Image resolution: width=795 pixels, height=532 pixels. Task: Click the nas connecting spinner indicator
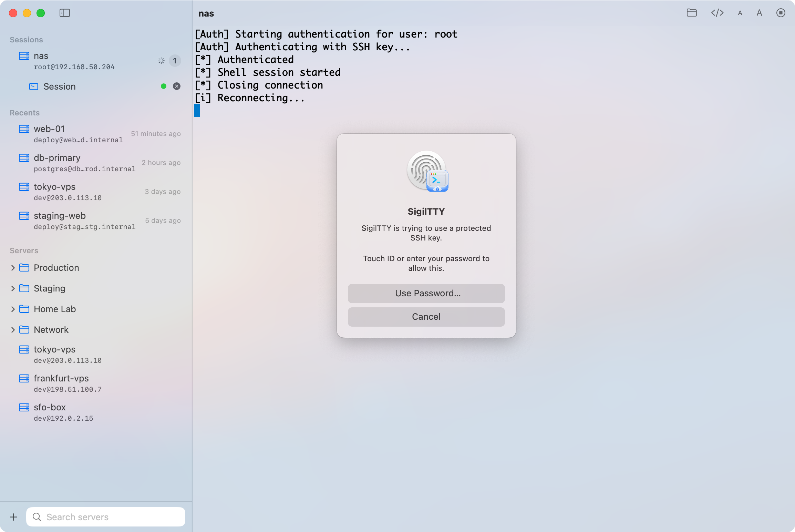161,61
